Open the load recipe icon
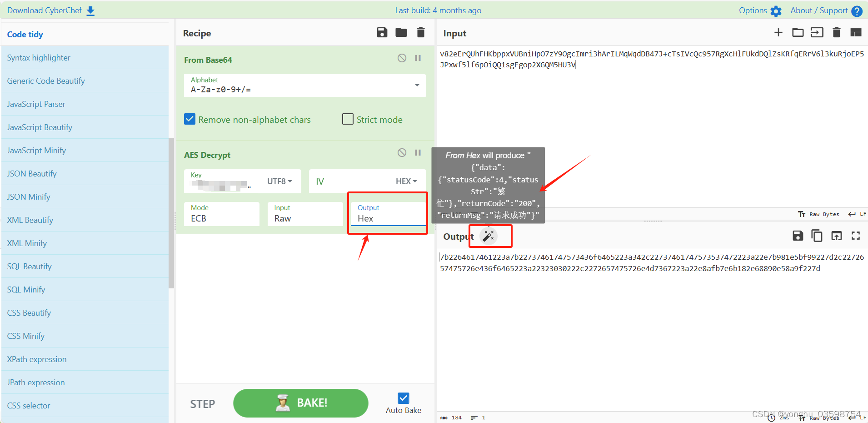Image resolution: width=868 pixels, height=423 pixels. (x=401, y=32)
